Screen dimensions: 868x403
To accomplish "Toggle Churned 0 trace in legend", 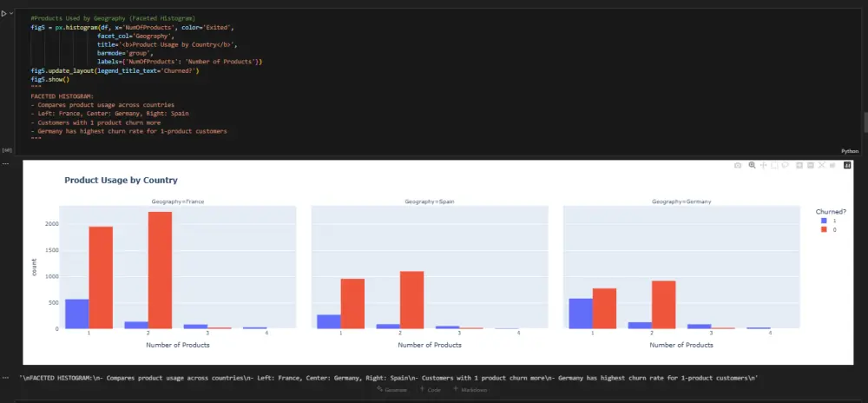I will point(829,229).
